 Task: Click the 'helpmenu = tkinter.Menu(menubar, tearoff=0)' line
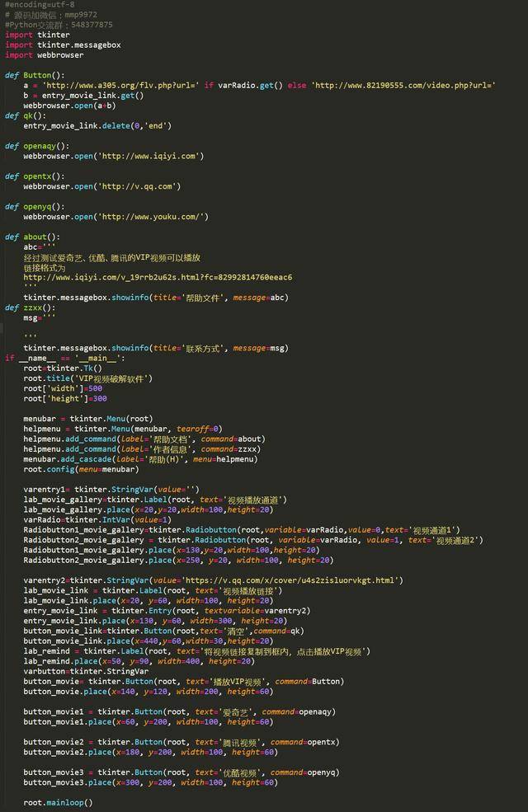point(123,429)
